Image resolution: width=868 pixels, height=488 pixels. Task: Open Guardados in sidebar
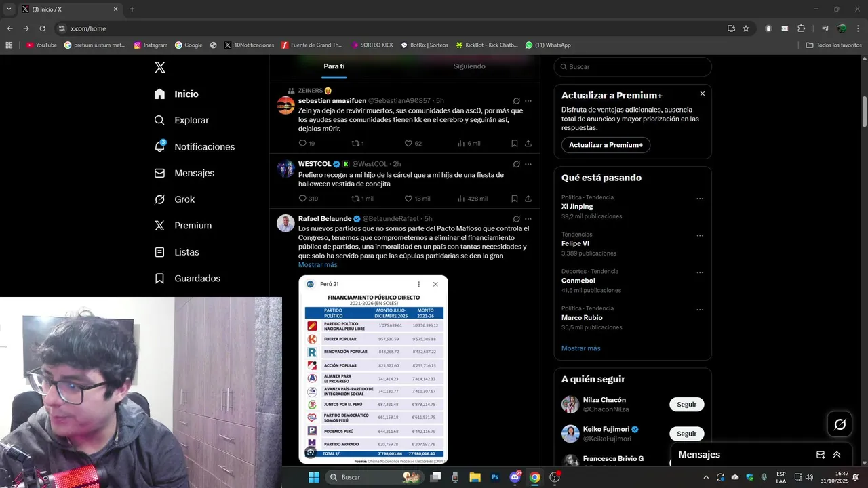187,279
